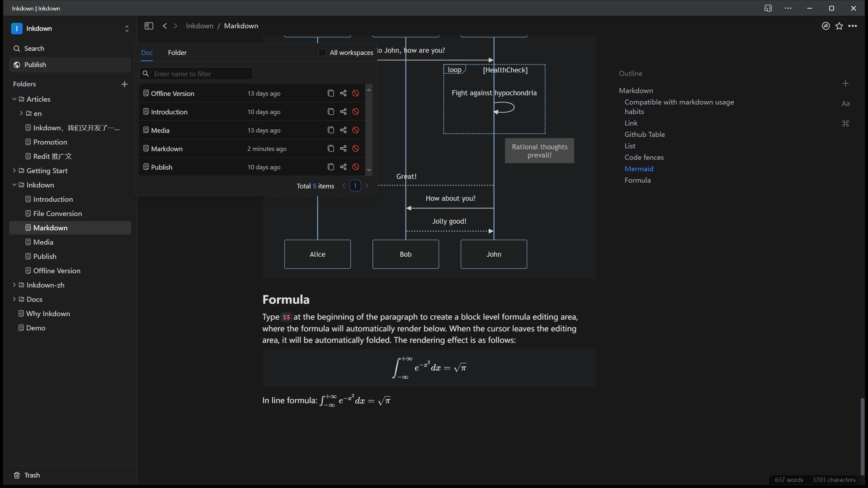868x488 pixels.
Task: Click the Publish sidebar button
Action: (x=70, y=65)
